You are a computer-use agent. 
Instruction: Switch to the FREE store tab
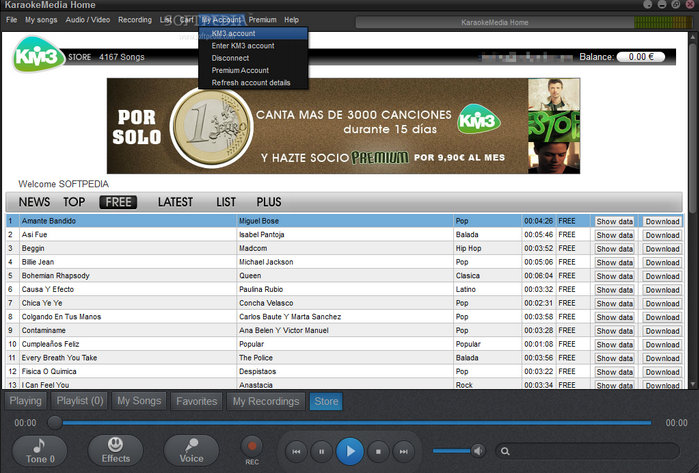click(118, 202)
